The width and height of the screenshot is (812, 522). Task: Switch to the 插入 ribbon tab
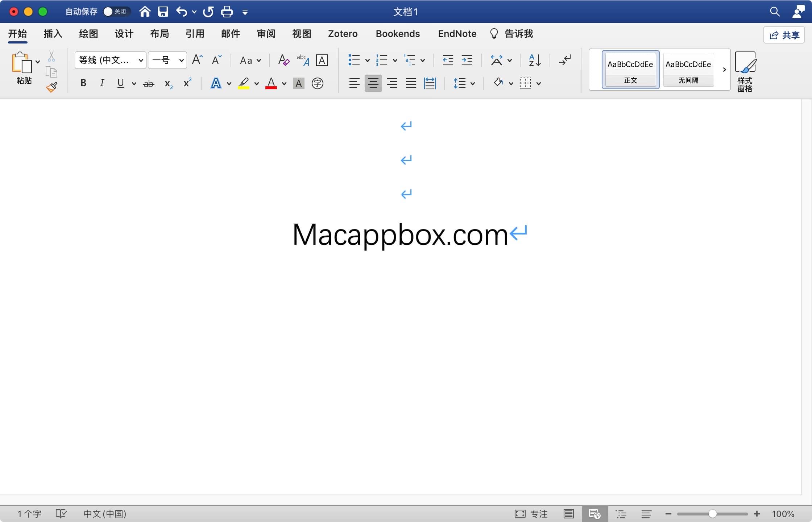pyautogui.click(x=53, y=33)
